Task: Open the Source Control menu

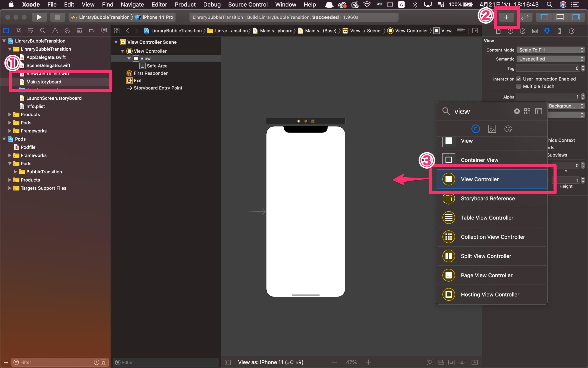Action: 248,4
